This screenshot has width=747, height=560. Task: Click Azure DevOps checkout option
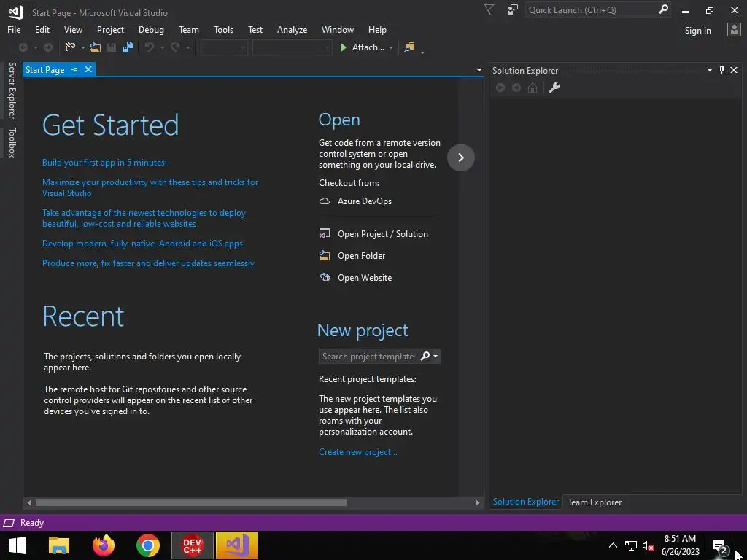coord(365,201)
